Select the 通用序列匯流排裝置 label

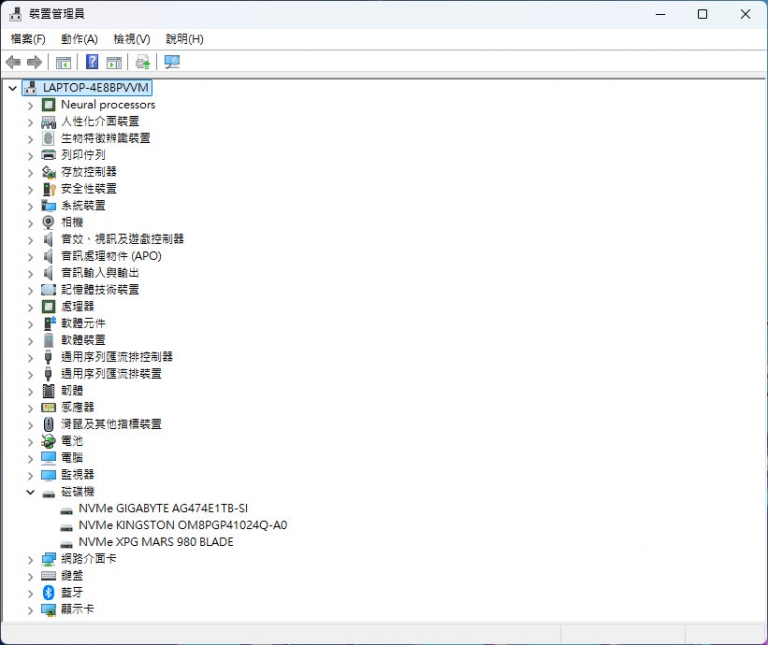111,374
